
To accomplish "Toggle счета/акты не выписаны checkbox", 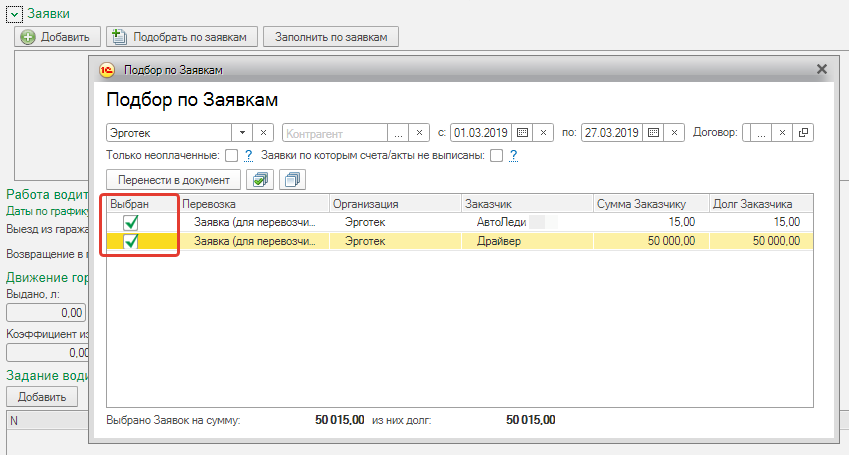I will coord(496,156).
